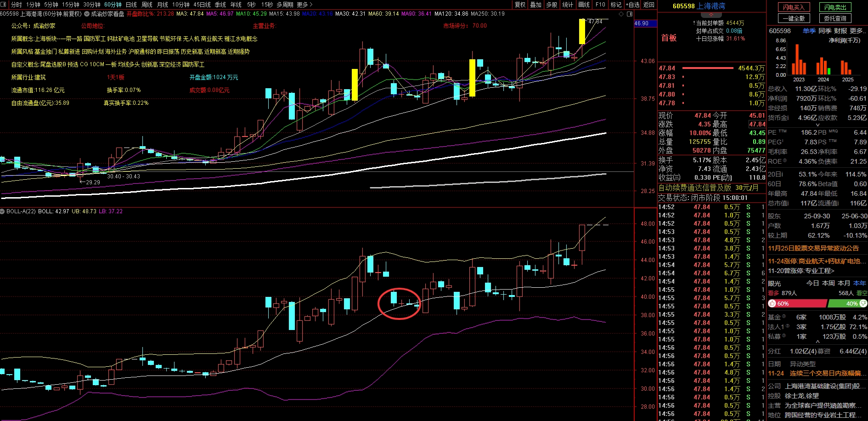Expand financial details with the down chevron
Screen dimensions: 868x421
pos(817,125)
